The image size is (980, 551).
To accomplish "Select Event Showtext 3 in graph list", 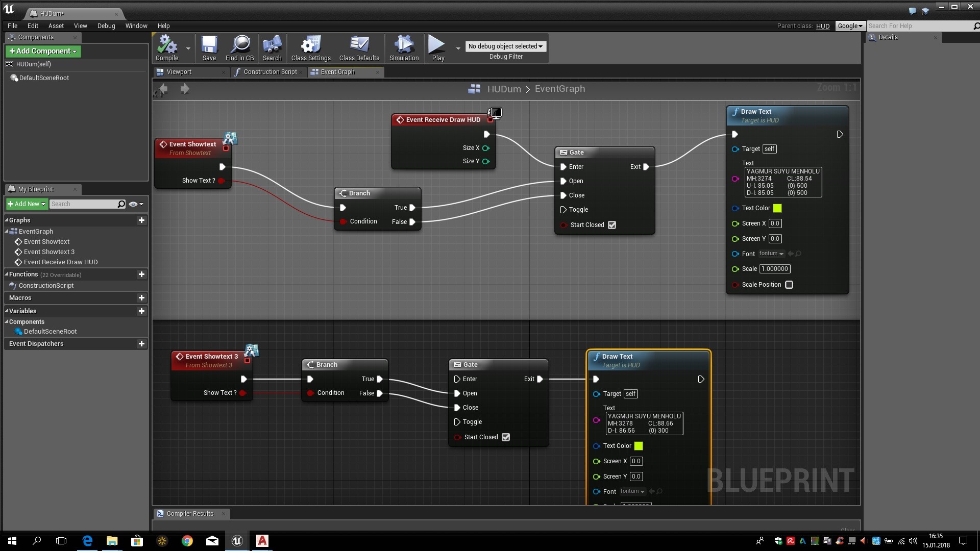I will point(49,252).
